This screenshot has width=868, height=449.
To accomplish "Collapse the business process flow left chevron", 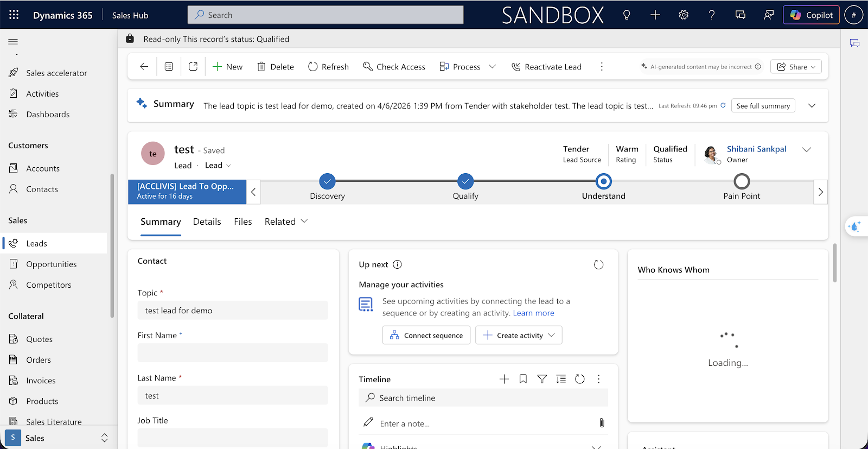I will [253, 192].
